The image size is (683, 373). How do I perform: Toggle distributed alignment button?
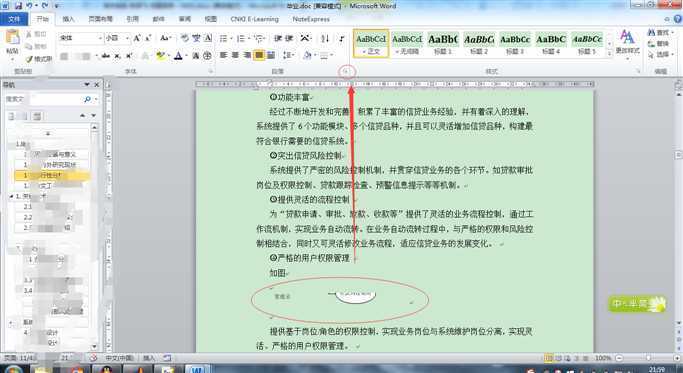click(x=270, y=55)
